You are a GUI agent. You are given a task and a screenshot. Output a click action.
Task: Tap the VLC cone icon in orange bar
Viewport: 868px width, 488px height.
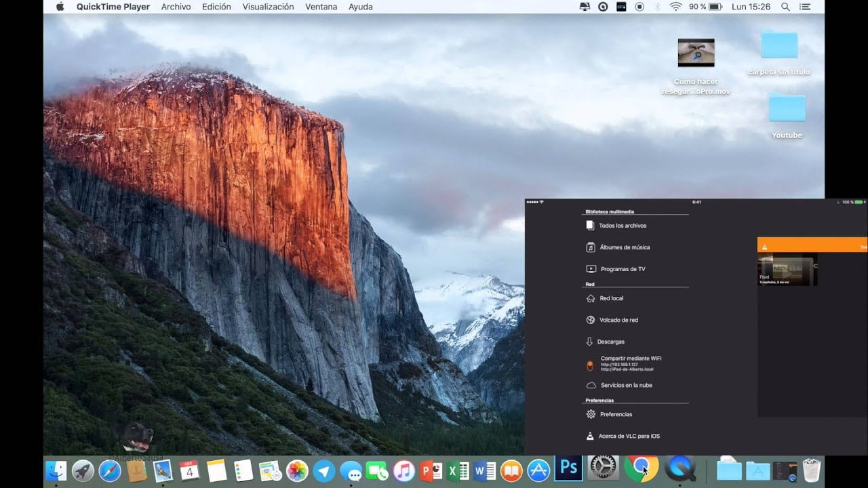tap(765, 247)
